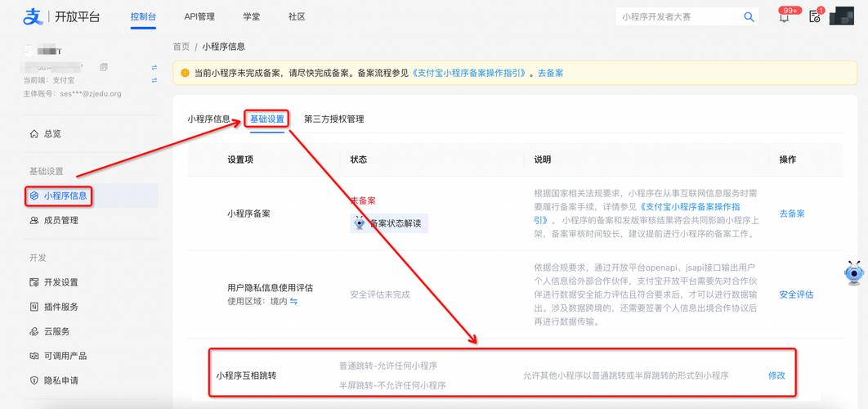Go to 首页 in the breadcrumb

[181, 47]
